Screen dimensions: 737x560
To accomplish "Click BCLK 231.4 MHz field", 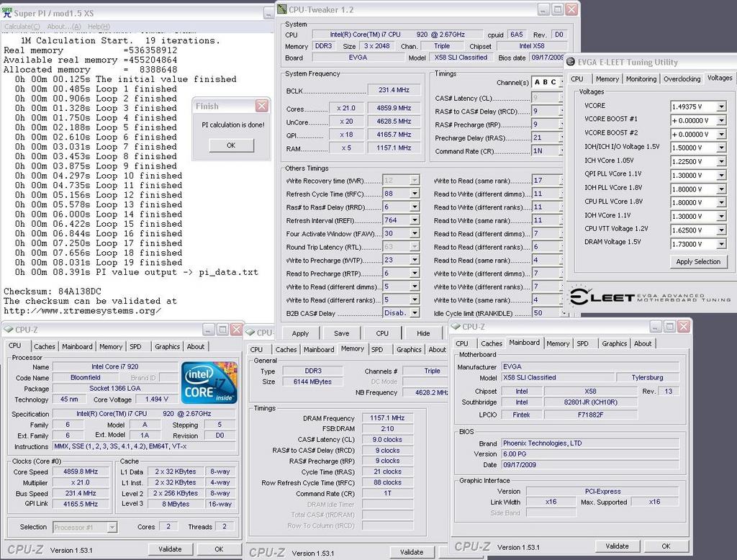I will 394,90.
